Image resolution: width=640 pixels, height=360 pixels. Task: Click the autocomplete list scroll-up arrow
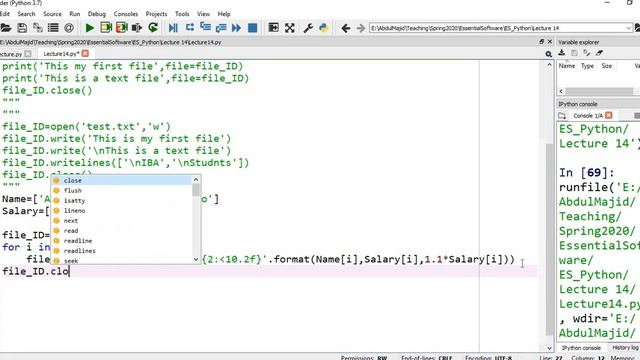[196, 180]
